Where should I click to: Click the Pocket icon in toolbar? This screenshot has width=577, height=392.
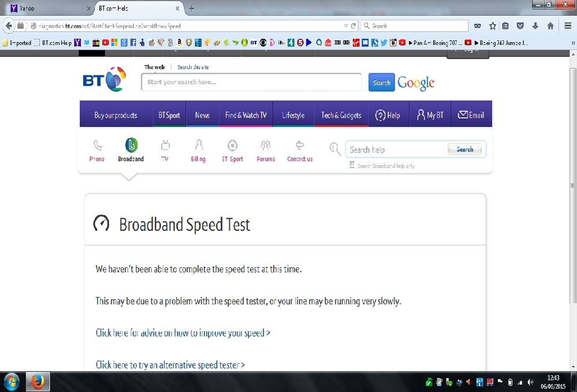point(520,26)
